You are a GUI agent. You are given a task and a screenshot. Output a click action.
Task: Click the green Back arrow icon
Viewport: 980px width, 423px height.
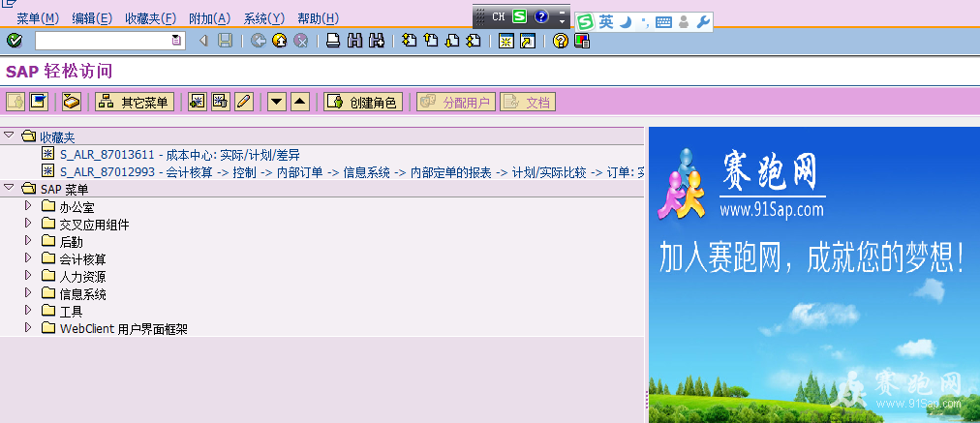click(259, 42)
